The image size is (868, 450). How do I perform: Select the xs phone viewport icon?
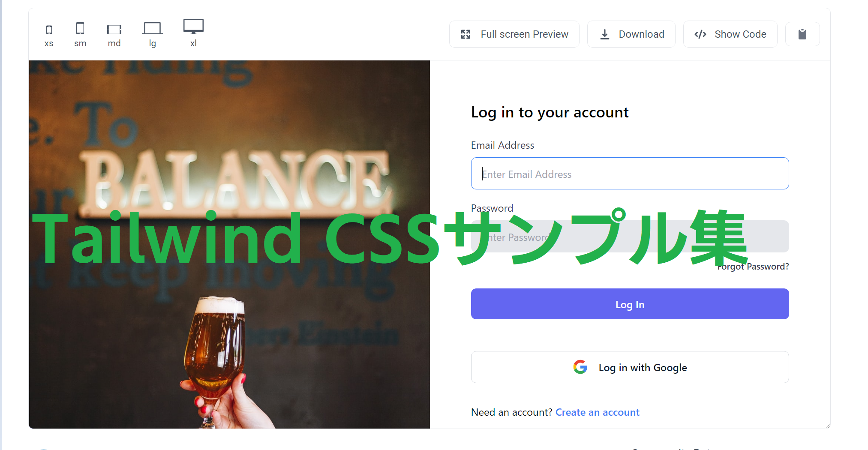click(x=49, y=30)
